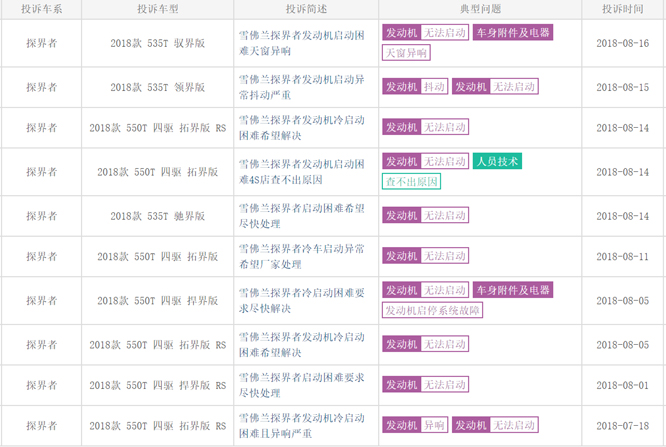Open complaint 冷启动困难且异响严重

pos(302,425)
